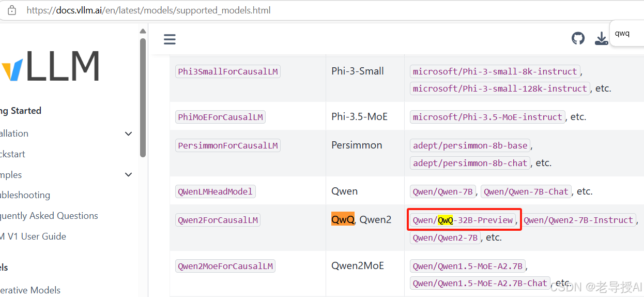
Task: Open the Troubleshooting sidebar link
Action: coord(25,195)
